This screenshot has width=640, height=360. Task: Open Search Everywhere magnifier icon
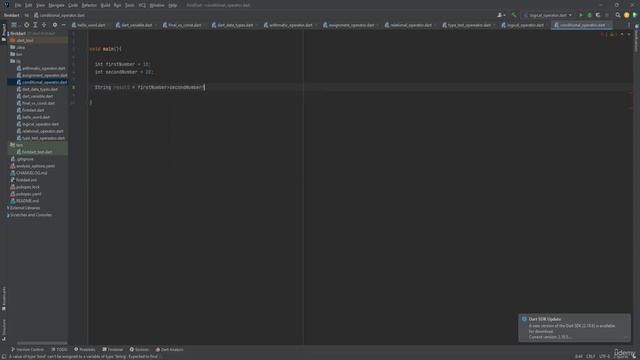[x=618, y=15]
